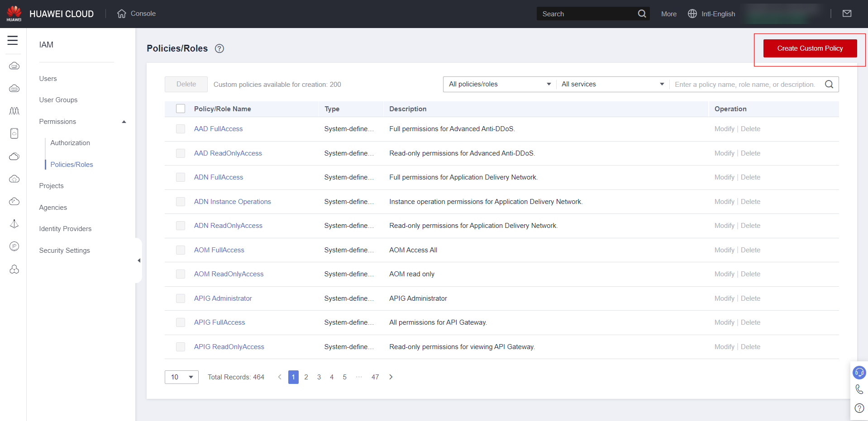
Task: Open the mail messages icon in header
Action: click(x=847, y=14)
